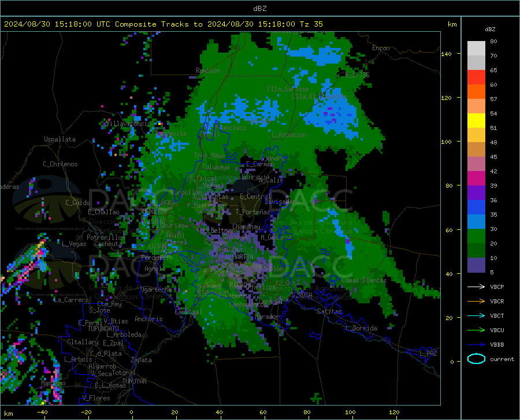Select the bright green 20-30 dBZ swatch
This screenshot has width=520, height=420.
click(476, 236)
